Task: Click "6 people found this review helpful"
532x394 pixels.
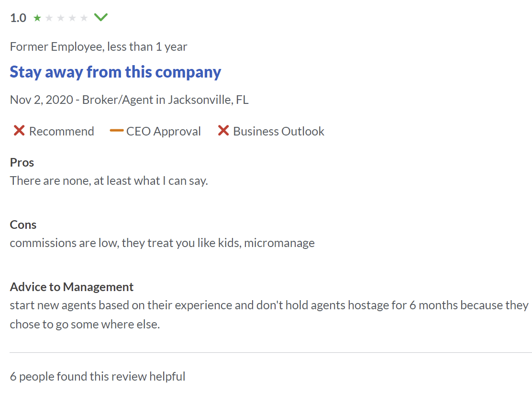Action: 98,376
